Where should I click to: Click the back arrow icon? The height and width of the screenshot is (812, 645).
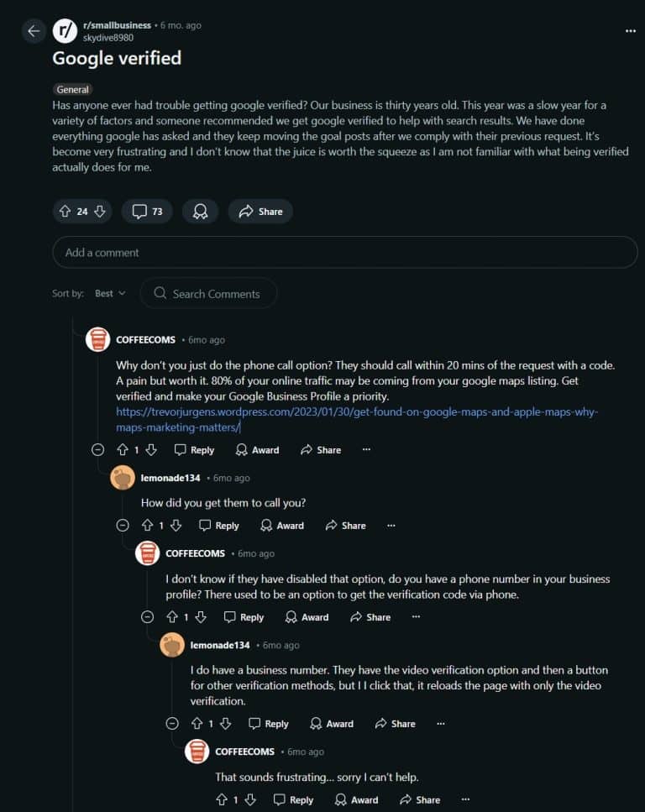(34, 31)
